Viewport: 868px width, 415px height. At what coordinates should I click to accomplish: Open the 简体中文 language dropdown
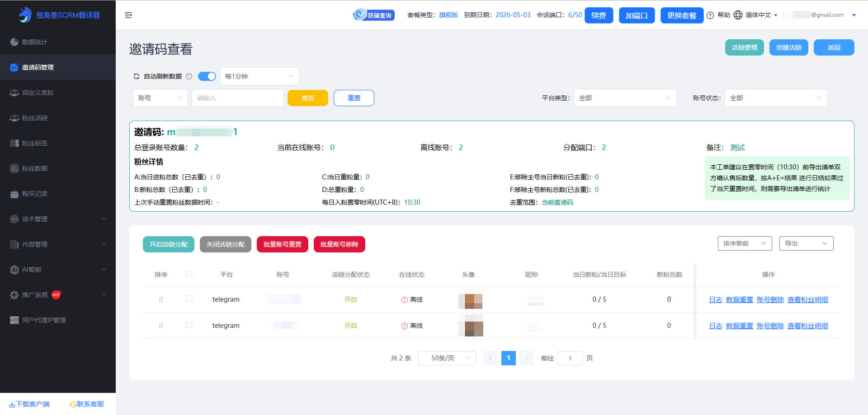pos(761,15)
